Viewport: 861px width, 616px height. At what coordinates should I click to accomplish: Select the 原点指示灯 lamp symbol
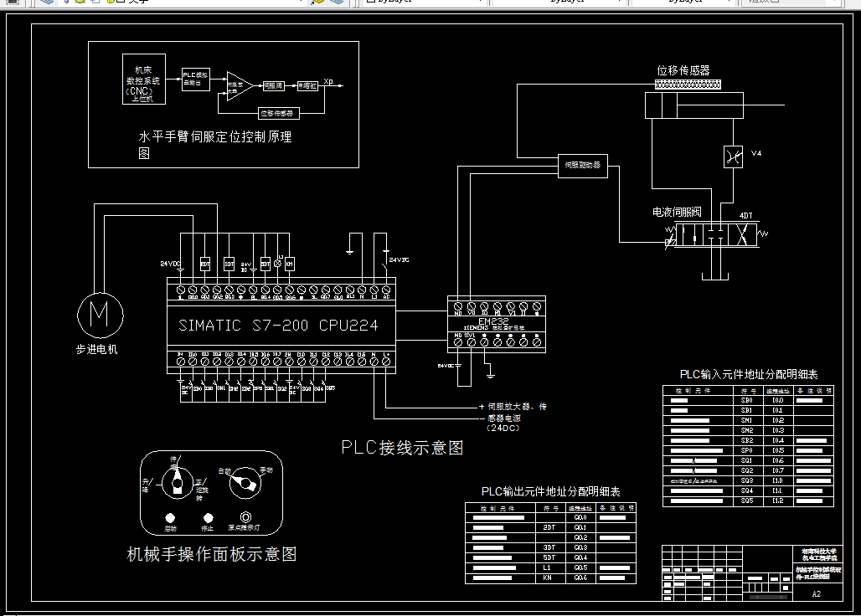[x=246, y=517]
